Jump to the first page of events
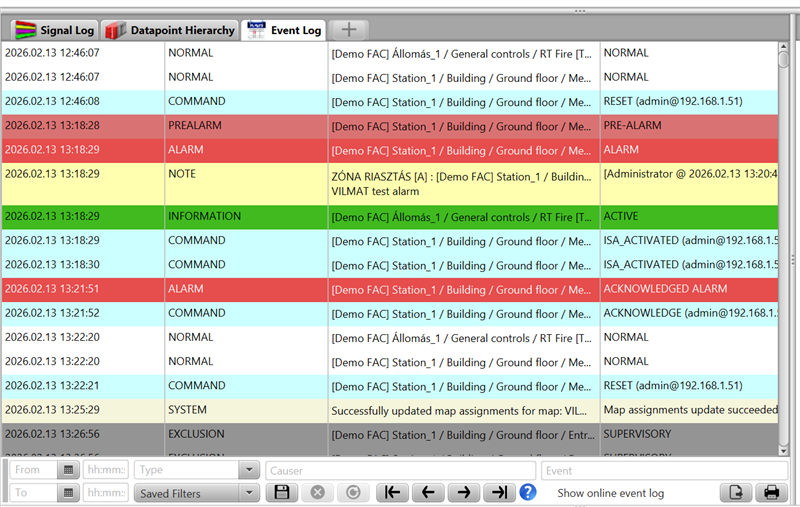The image size is (800, 507). click(392, 493)
